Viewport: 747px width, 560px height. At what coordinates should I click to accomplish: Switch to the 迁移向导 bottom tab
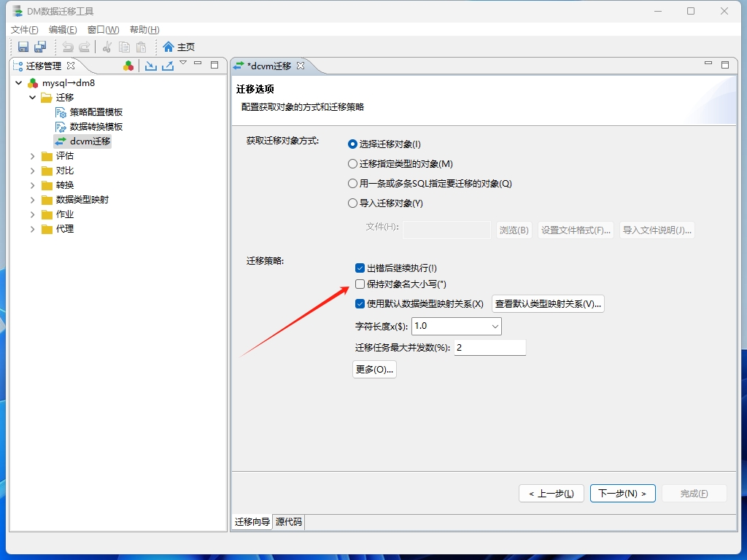click(x=252, y=522)
